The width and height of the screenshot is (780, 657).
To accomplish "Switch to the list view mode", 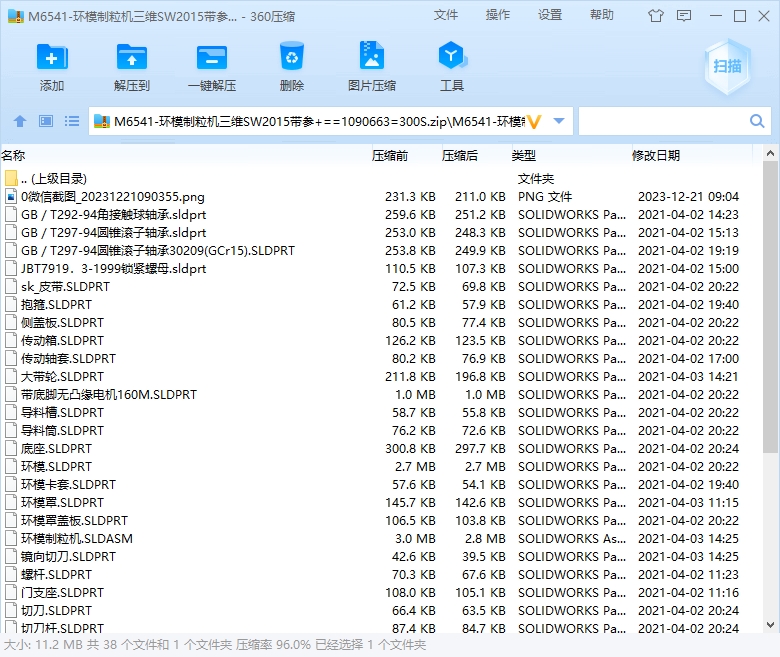I will [72, 121].
